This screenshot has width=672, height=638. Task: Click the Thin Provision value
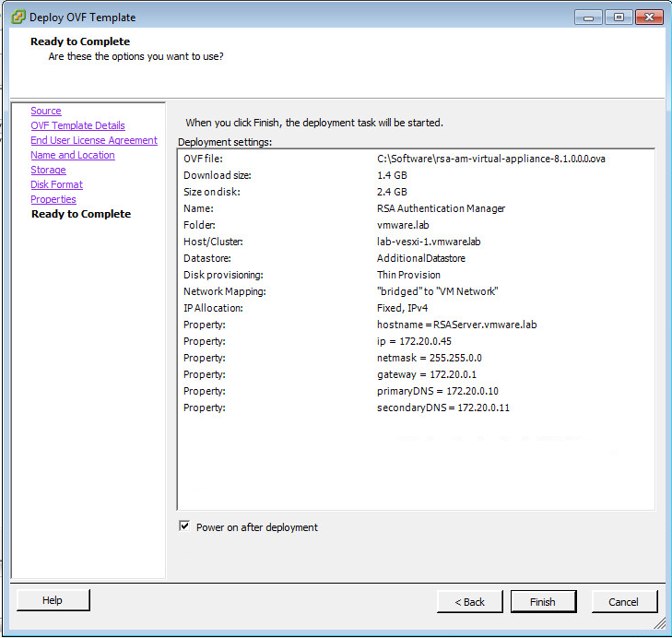[x=408, y=275]
